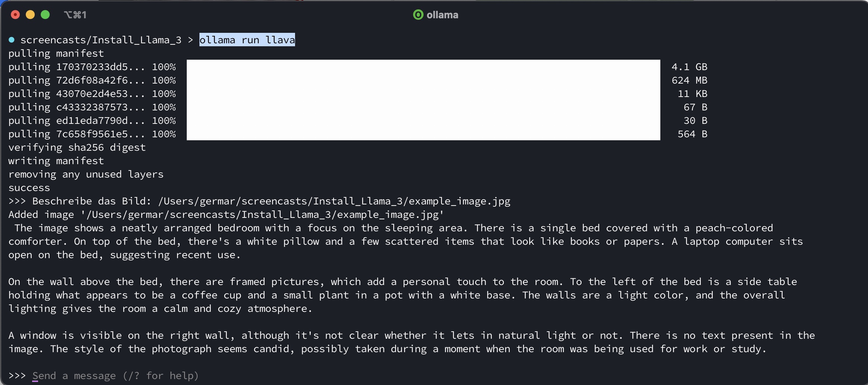Image resolution: width=868 pixels, height=385 pixels.
Task: Click the 'ollama' window title text
Action: [x=442, y=15]
